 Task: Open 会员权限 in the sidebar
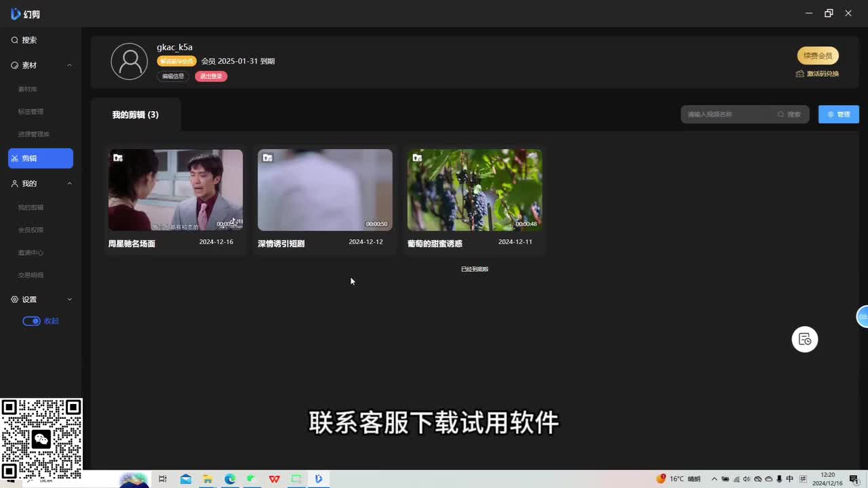(31, 230)
